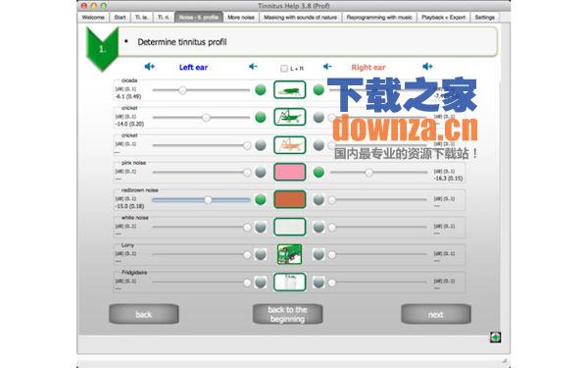Click the redbrown noise right slider handle
Image resolution: width=588 pixels, height=368 pixels.
point(332,200)
